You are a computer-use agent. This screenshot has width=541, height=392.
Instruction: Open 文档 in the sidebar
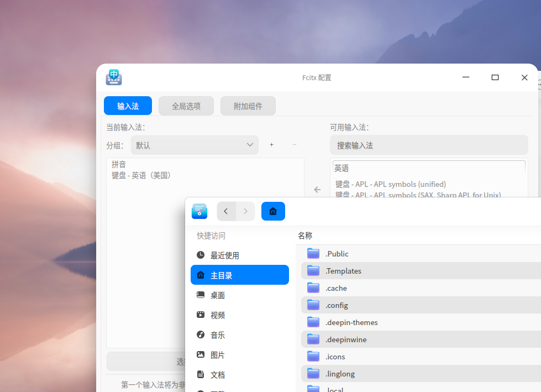[240, 374]
